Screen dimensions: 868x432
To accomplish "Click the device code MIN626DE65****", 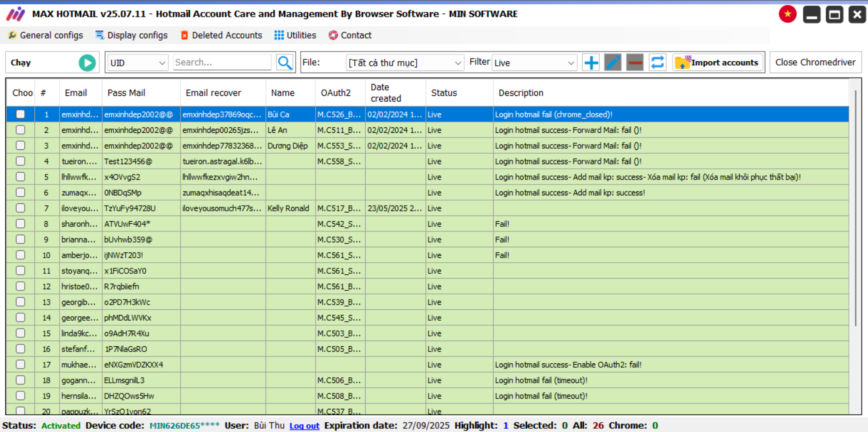I will pos(184,426).
